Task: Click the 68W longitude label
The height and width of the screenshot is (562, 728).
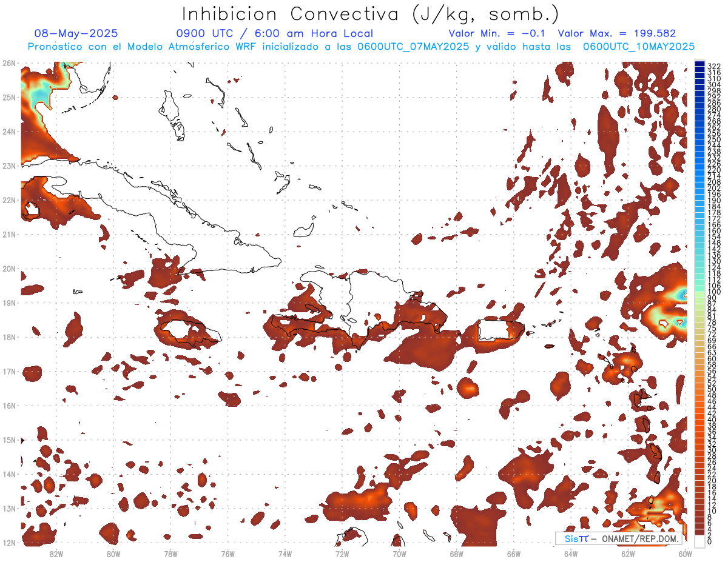Action: pos(457,554)
